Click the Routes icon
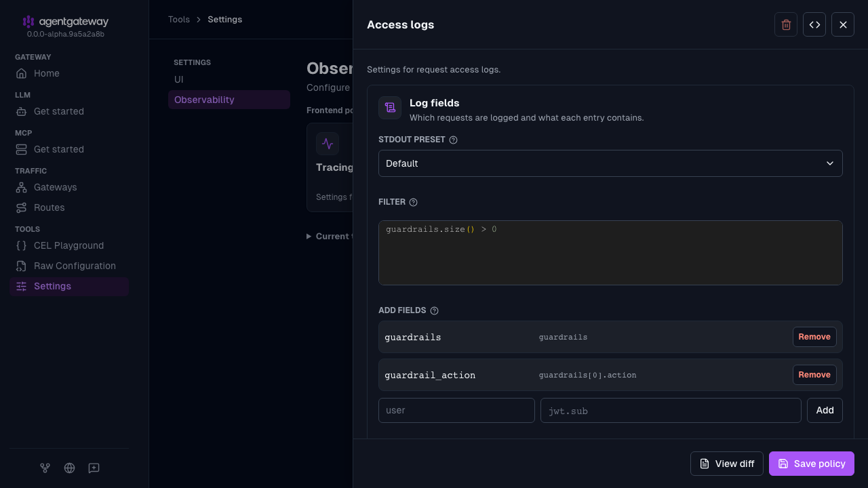This screenshot has height=488, width=868. click(22, 207)
